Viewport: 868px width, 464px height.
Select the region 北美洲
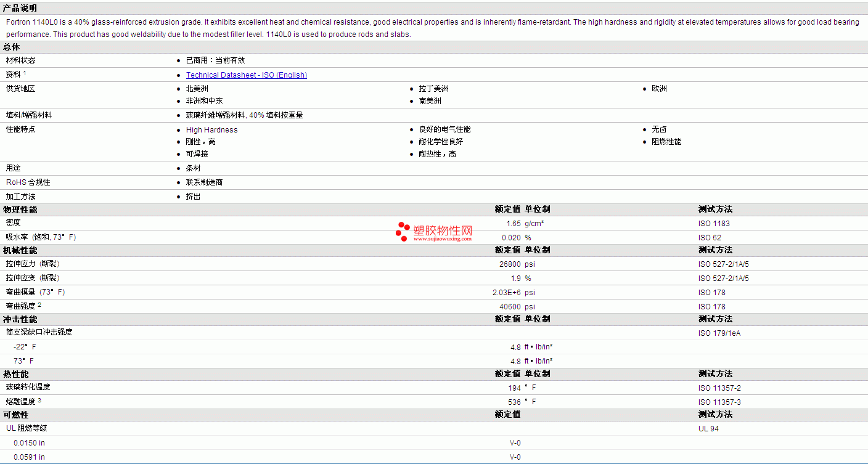197,89
